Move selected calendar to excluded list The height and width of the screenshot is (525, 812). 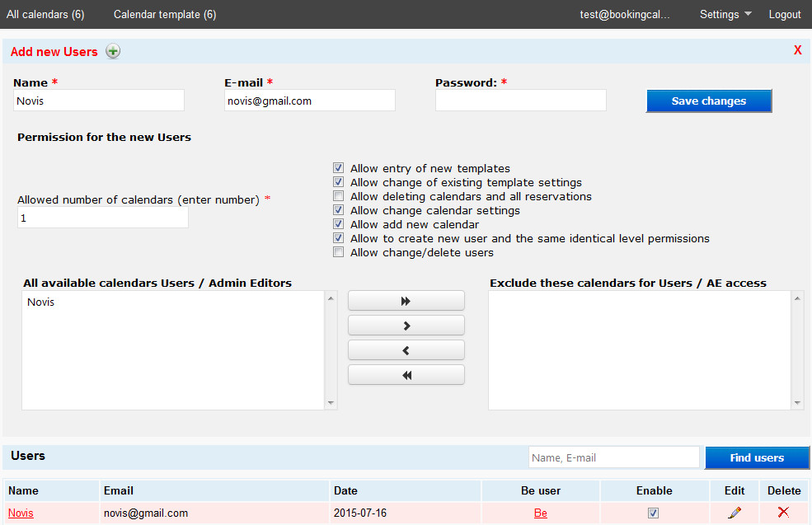406,326
